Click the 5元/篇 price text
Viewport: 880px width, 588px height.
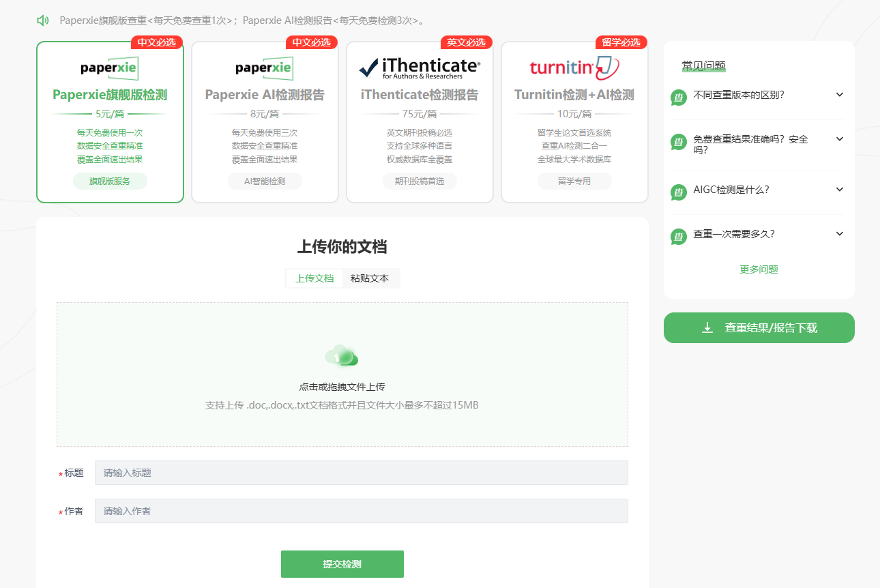pyautogui.click(x=110, y=114)
